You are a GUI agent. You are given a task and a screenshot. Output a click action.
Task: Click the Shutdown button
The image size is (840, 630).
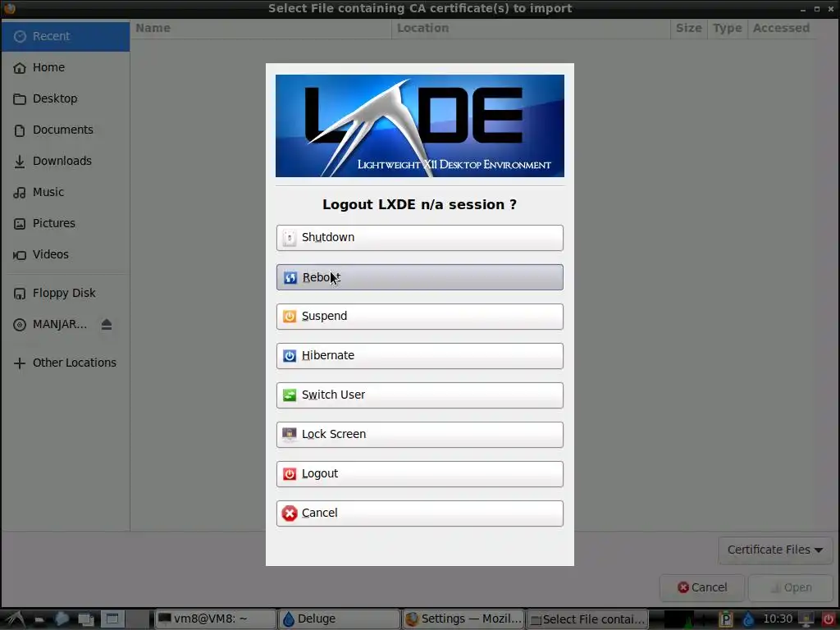tap(419, 237)
